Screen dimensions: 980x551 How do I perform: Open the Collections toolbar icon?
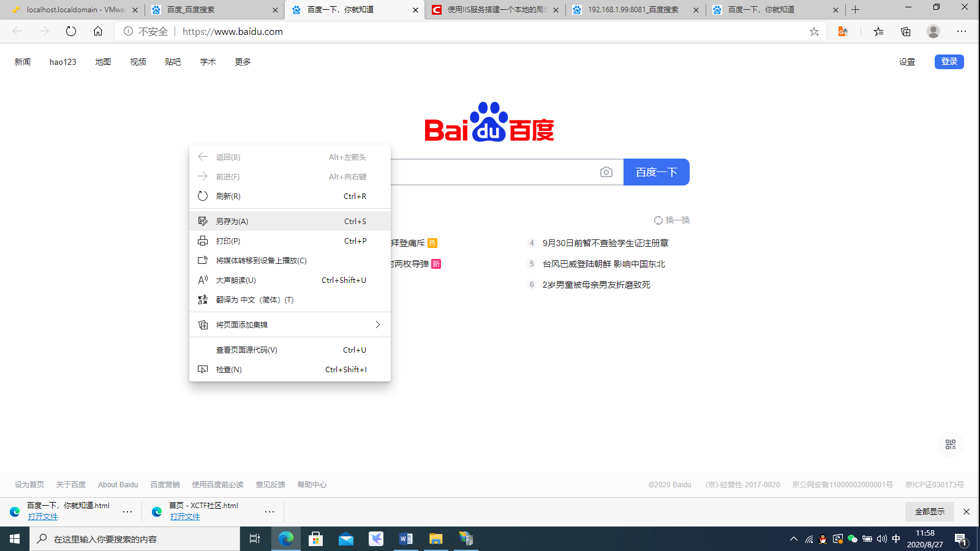click(906, 31)
